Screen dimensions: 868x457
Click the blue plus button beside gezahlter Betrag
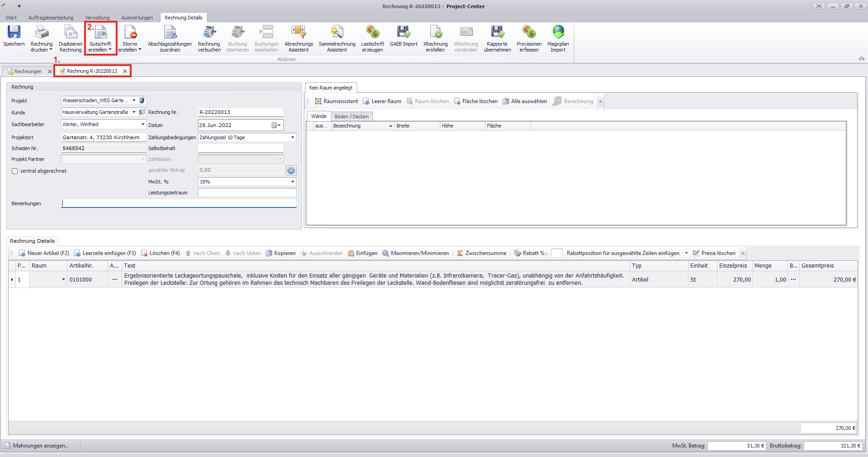291,170
